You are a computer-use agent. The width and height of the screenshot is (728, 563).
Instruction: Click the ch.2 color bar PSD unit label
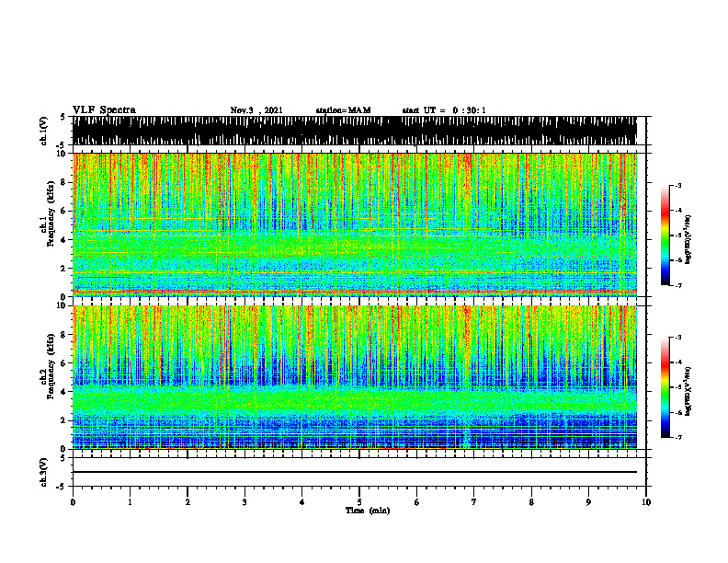(x=688, y=389)
